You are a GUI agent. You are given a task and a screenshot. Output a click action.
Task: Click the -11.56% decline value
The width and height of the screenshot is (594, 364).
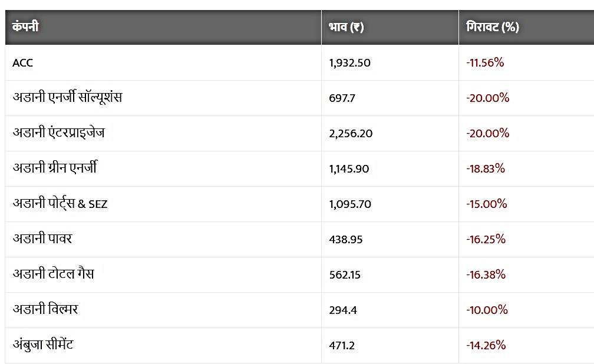pos(485,62)
